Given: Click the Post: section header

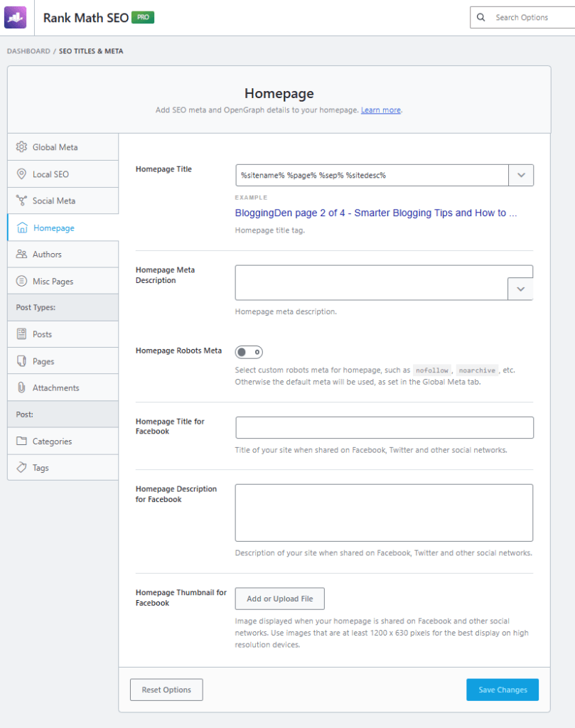Looking at the screenshot, I should [63, 414].
